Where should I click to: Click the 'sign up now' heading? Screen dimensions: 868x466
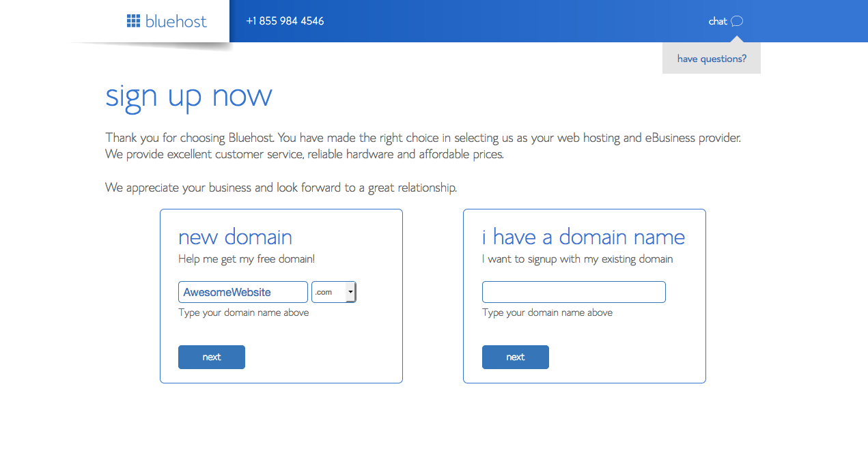tap(188, 96)
